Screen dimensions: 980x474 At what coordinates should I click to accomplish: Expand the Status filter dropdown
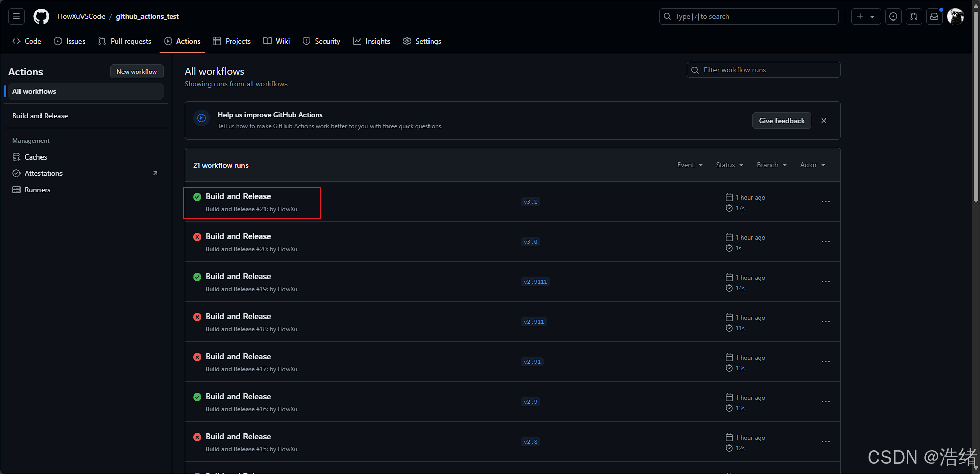[x=729, y=165]
